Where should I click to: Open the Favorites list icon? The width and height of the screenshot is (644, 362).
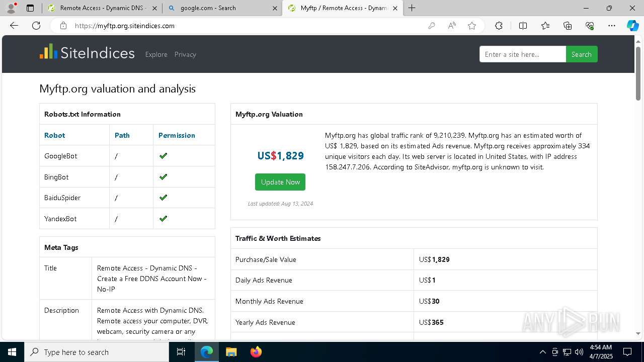point(545,26)
